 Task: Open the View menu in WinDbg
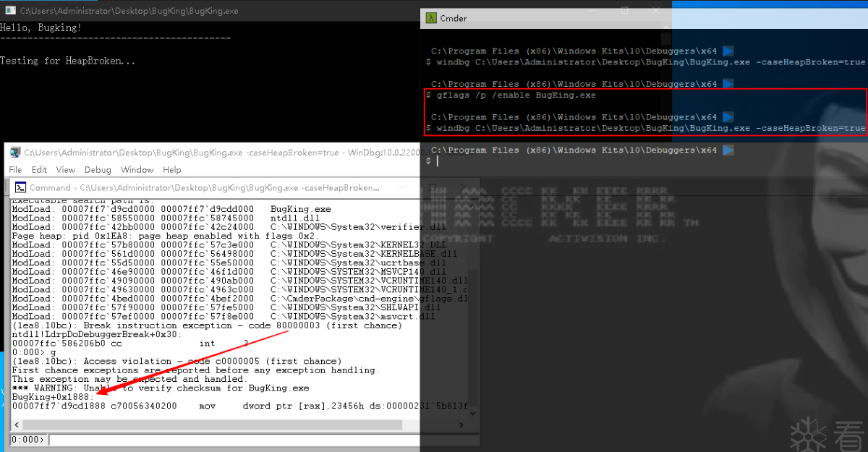click(x=66, y=170)
